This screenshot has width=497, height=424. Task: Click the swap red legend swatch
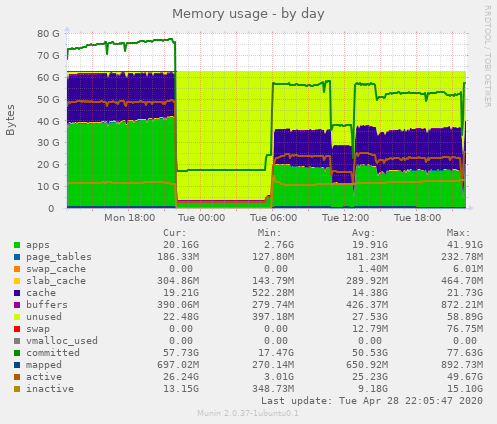coord(17,329)
